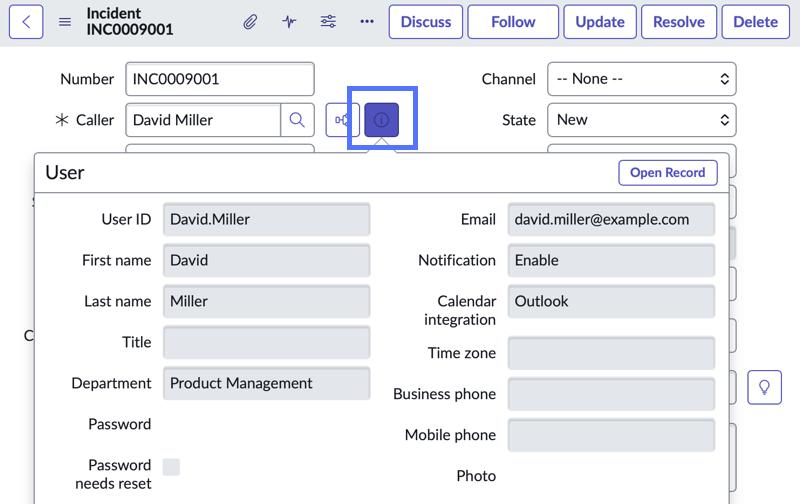This screenshot has width=800, height=504.
Task: Click the empty Title field
Action: (266, 342)
